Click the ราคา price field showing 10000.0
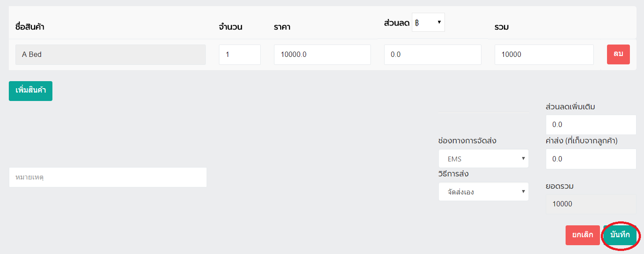This screenshot has width=644, height=254. [322, 55]
